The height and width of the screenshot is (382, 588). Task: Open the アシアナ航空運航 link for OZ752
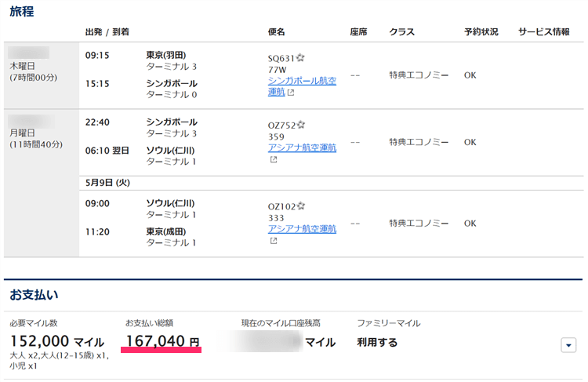302,147
